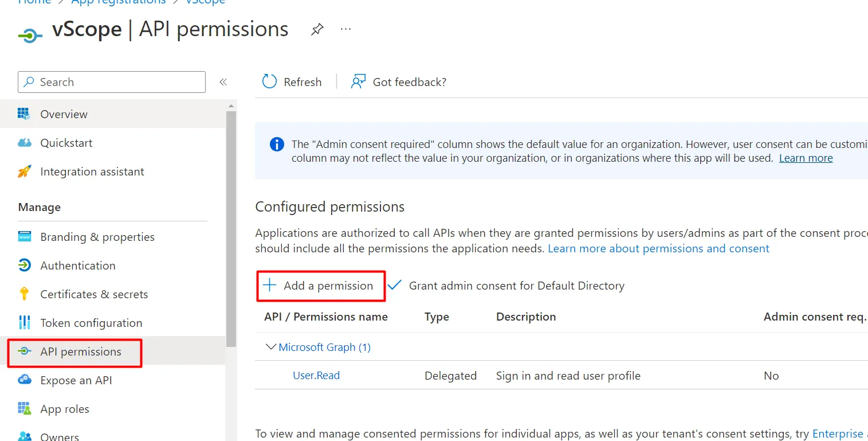
Task: Click the Certificates & secrets key icon
Action: click(24, 294)
